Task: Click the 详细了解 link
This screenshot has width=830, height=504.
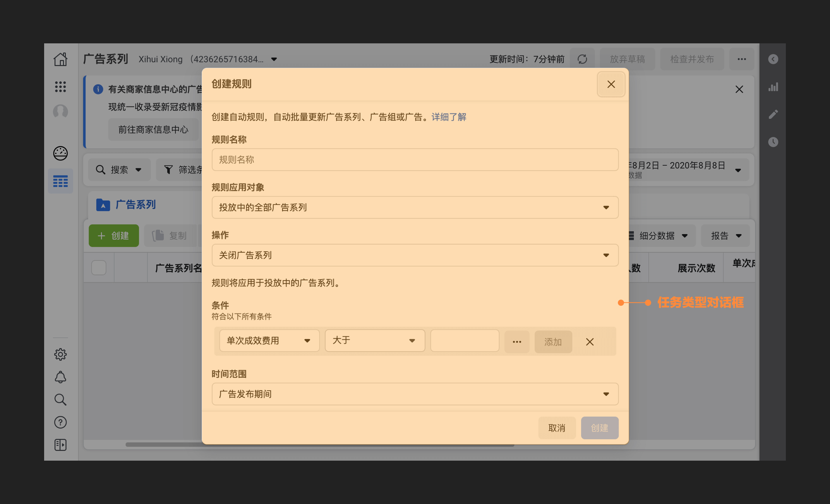Action: pos(449,117)
